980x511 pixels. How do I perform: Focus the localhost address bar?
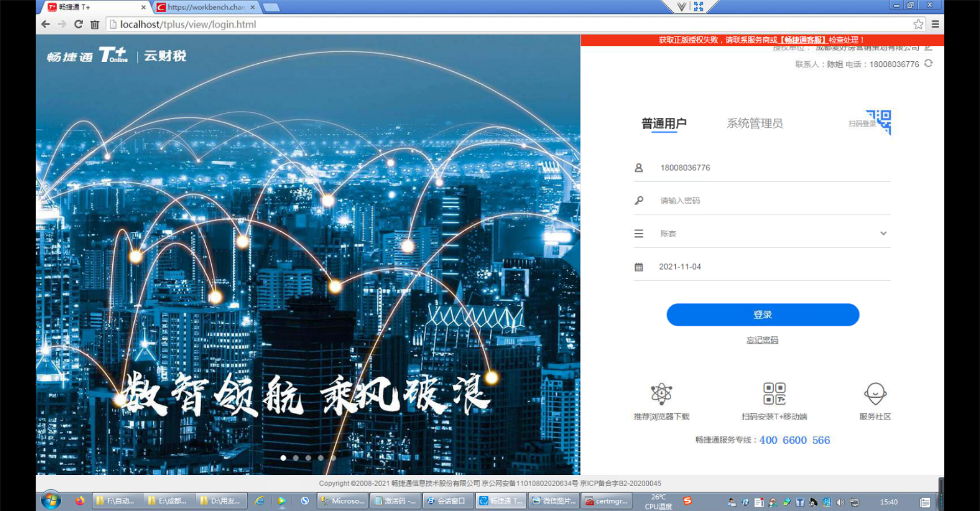(510, 24)
